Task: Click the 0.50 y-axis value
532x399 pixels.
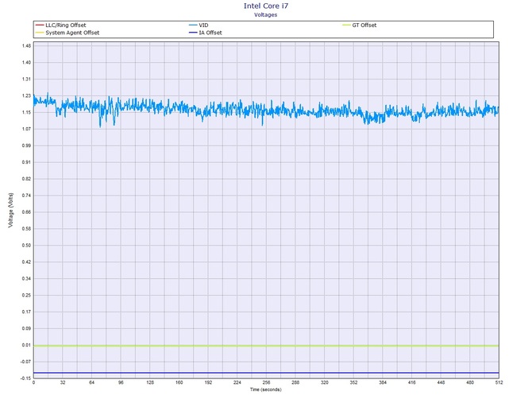Action: coord(26,245)
